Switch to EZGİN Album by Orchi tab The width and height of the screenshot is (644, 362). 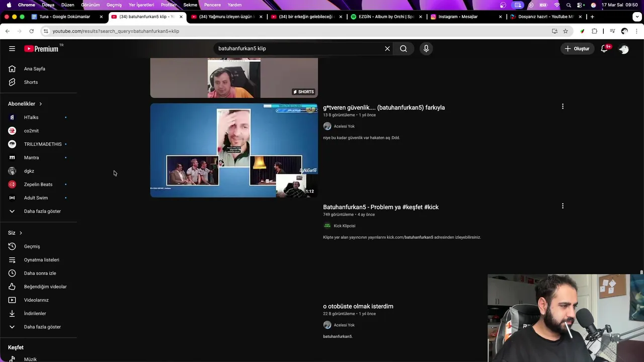click(x=386, y=17)
